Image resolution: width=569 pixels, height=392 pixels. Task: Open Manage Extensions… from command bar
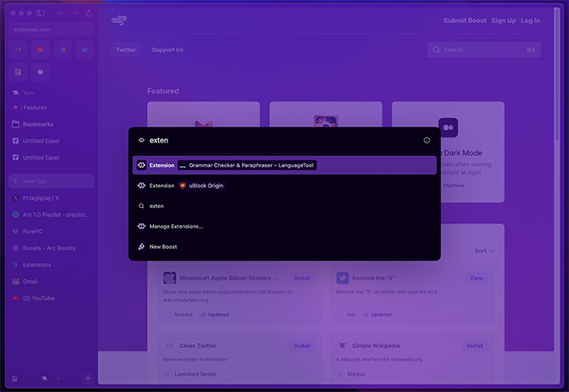284,227
